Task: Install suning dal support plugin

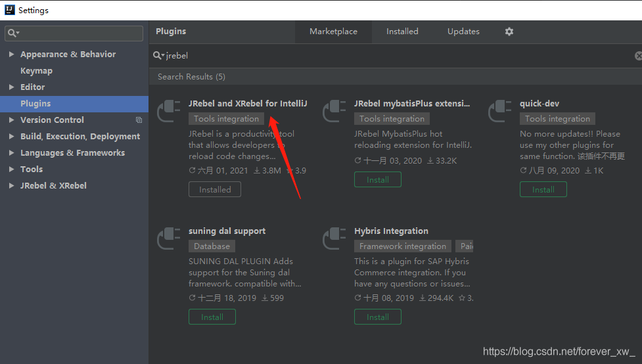Action: [x=212, y=317]
